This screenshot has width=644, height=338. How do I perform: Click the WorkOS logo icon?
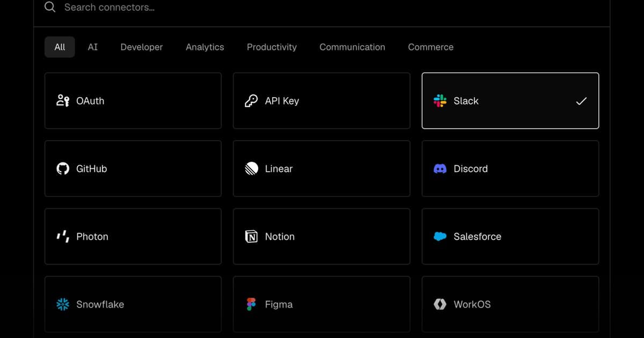pyautogui.click(x=440, y=304)
